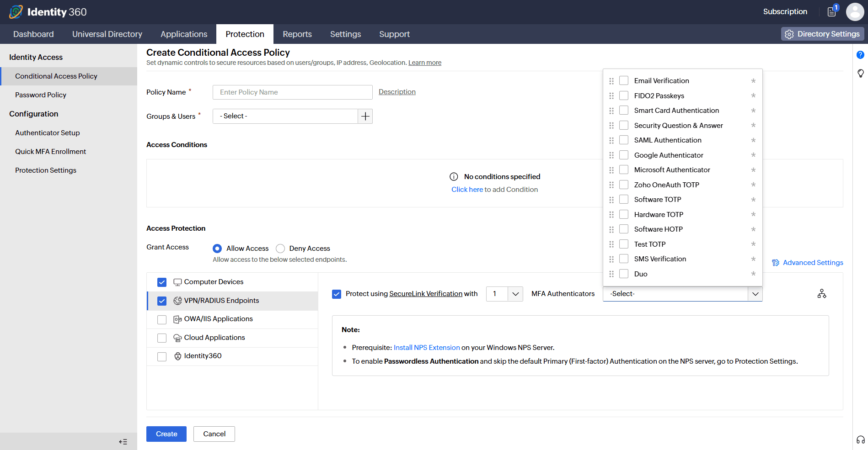Click the OWA/IIS Applications icon
The image size is (868, 450).
pos(177,319)
